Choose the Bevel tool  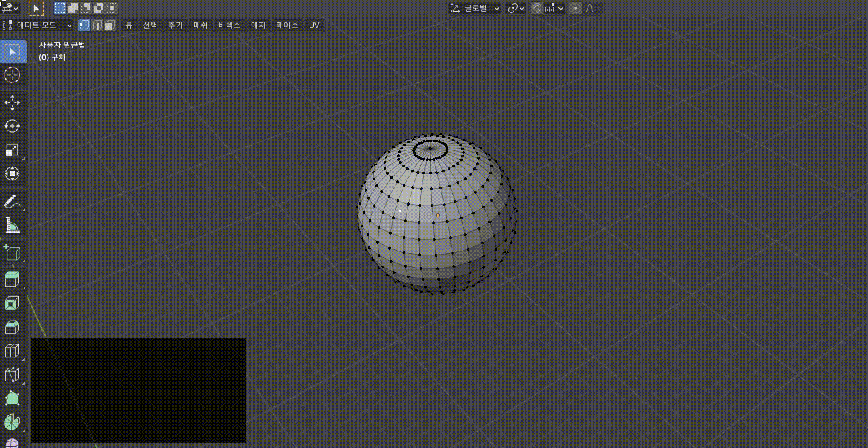[12, 327]
